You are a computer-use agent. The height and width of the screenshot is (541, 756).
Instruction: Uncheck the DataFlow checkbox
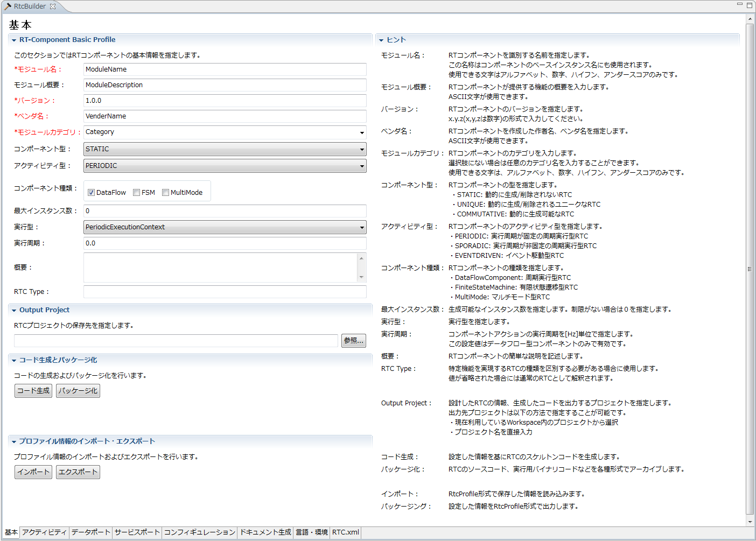(92, 193)
